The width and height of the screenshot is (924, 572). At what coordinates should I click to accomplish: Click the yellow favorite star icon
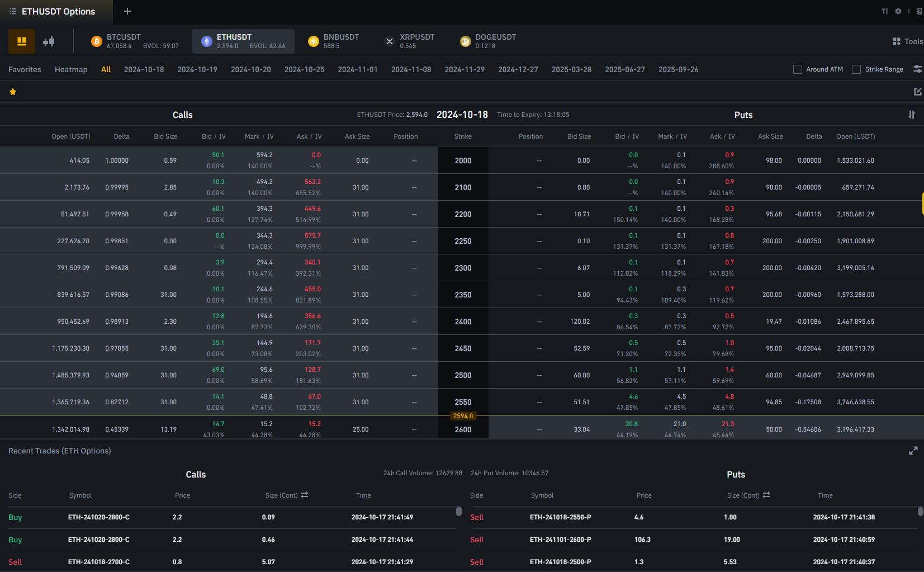[13, 92]
